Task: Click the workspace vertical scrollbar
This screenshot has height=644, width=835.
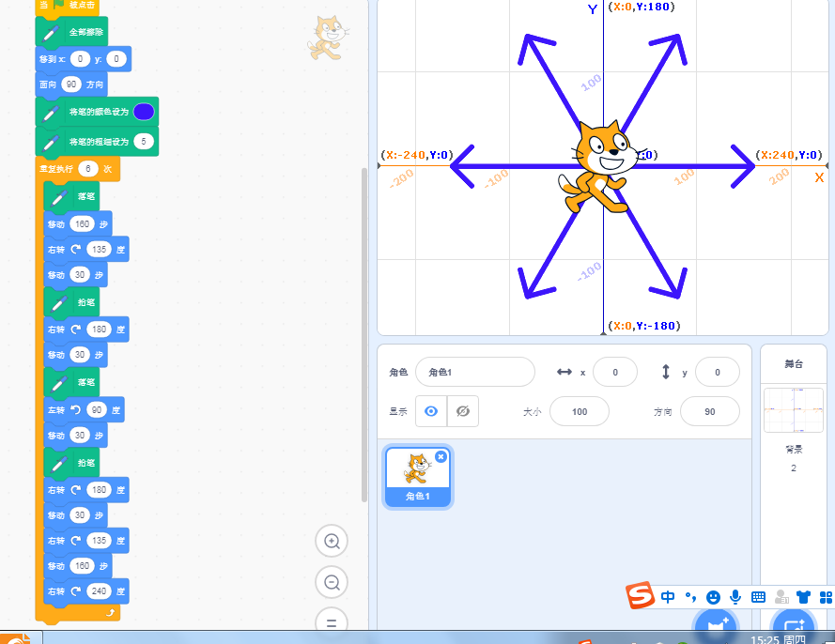Action: click(364, 335)
